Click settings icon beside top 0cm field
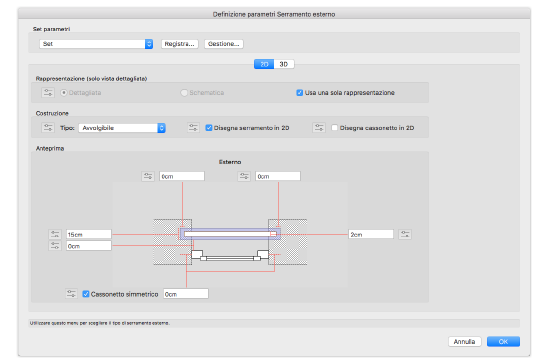 coord(244,176)
